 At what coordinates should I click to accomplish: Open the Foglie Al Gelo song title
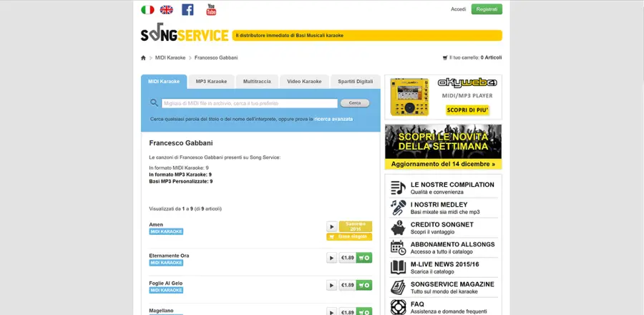[166, 283]
